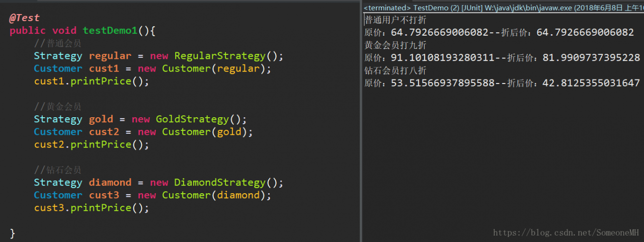The height and width of the screenshot is (242, 644).
Task: Click the //普通会员 comment line
Action: [x=57, y=43]
